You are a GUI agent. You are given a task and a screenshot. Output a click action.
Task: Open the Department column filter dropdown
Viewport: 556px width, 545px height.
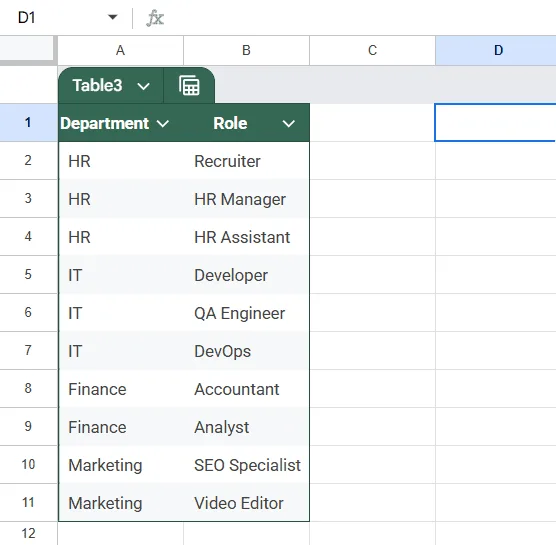pos(163,124)
